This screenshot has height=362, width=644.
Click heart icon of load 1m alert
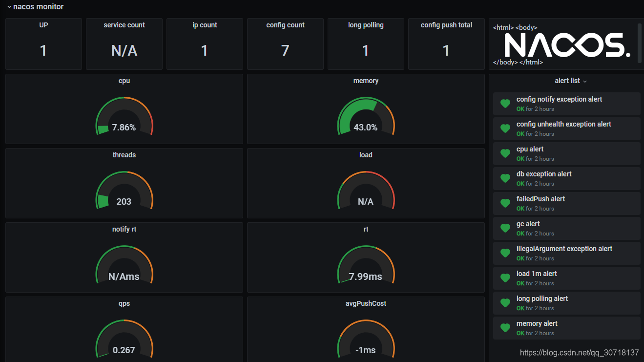505,278
